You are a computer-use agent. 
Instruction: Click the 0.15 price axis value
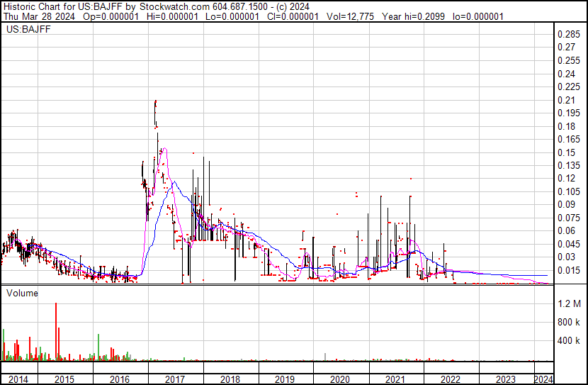click(x=566, y=152)
